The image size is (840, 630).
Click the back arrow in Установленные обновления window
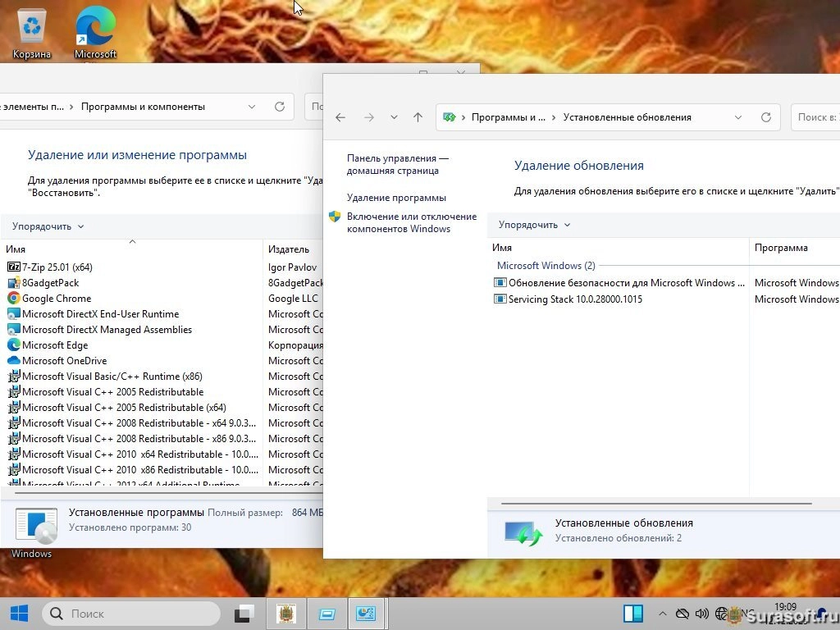click(340, 117)
